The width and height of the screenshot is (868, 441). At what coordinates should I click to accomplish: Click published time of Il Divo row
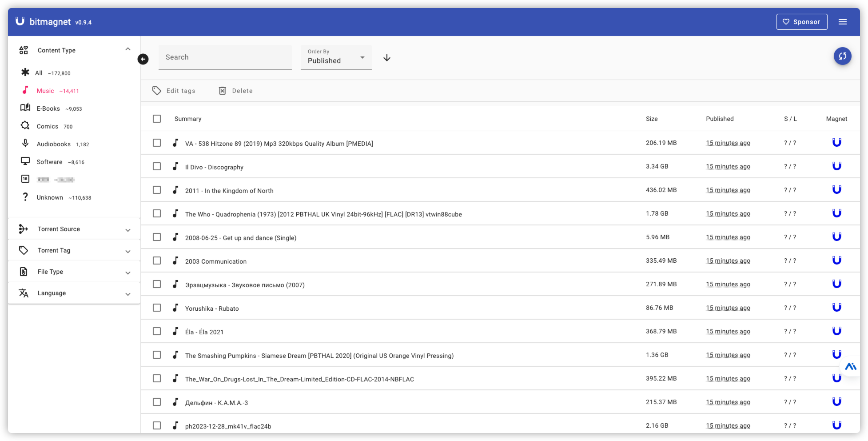click(728, 166)
